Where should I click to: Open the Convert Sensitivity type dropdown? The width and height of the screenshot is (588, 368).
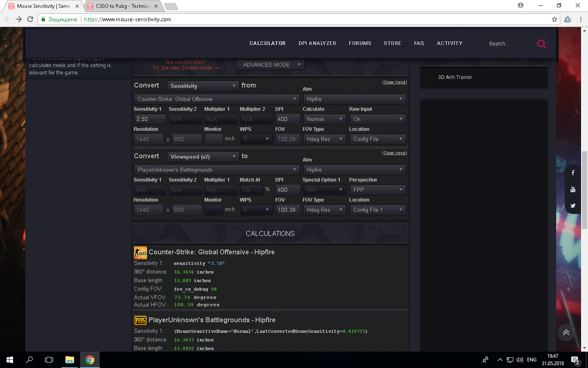pos(203,86)
